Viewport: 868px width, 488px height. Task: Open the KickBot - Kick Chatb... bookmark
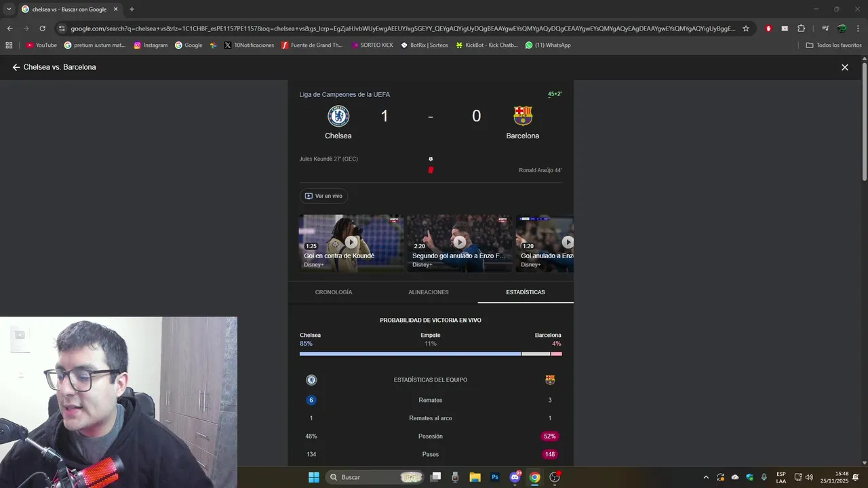pyautogui.click(x=487, y=45)
